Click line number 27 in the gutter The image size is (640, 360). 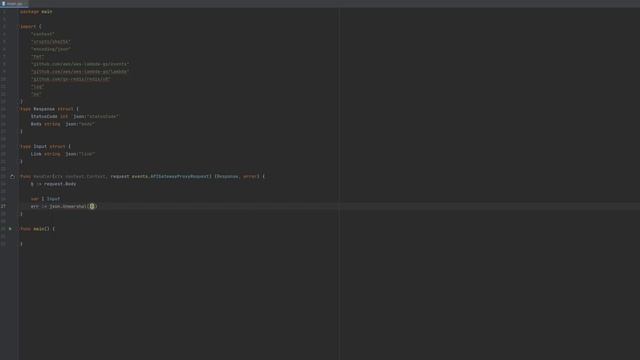(4, 207)
